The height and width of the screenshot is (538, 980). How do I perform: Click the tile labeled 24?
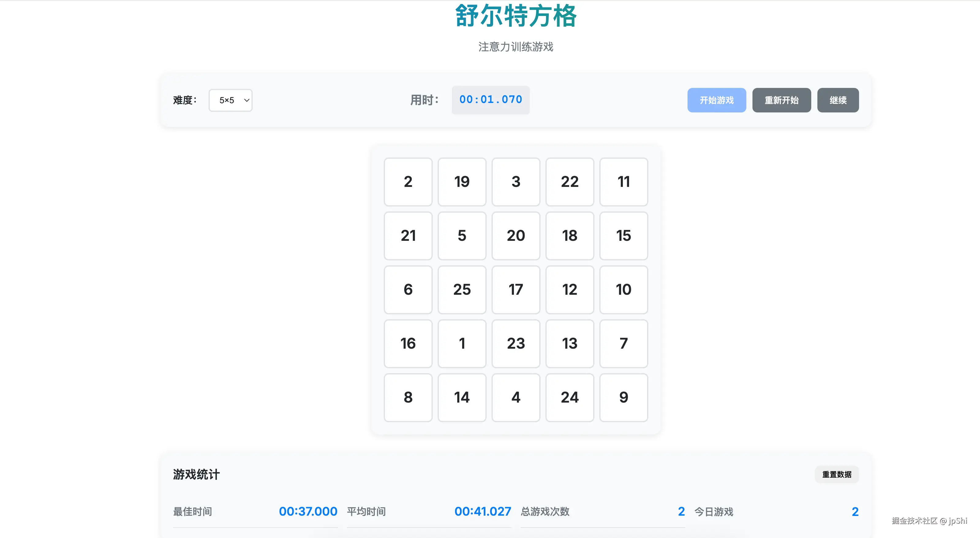[570, 398]
